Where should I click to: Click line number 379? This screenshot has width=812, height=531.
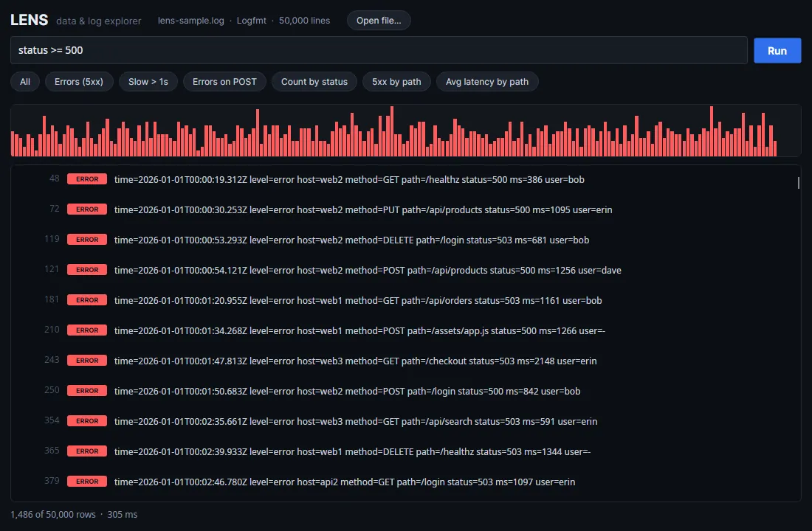(x=52, y=481)
